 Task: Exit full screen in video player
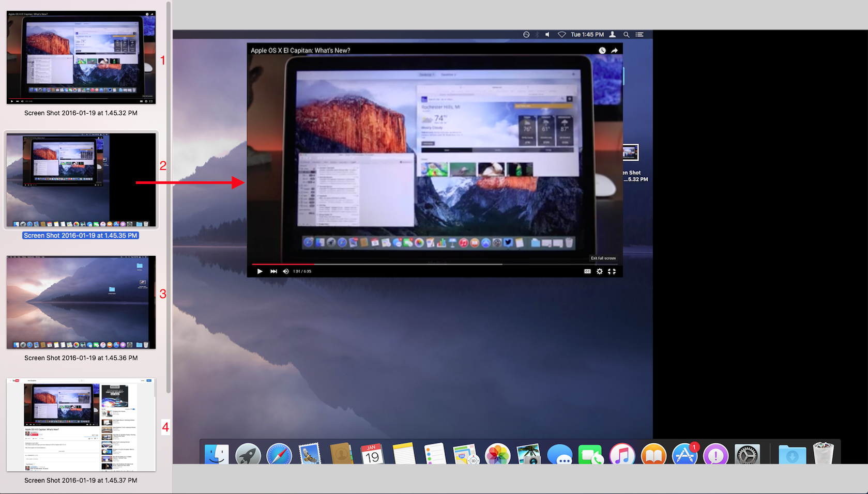[612, 271]
